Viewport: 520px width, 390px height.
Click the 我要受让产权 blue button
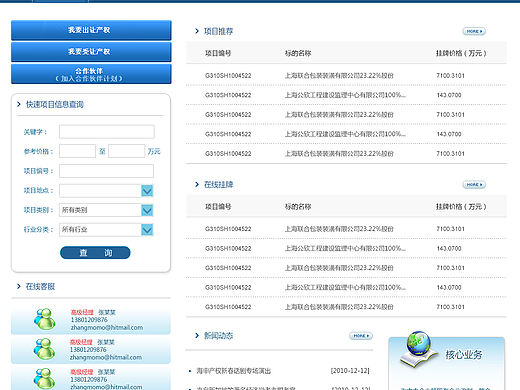click(91, 52)
